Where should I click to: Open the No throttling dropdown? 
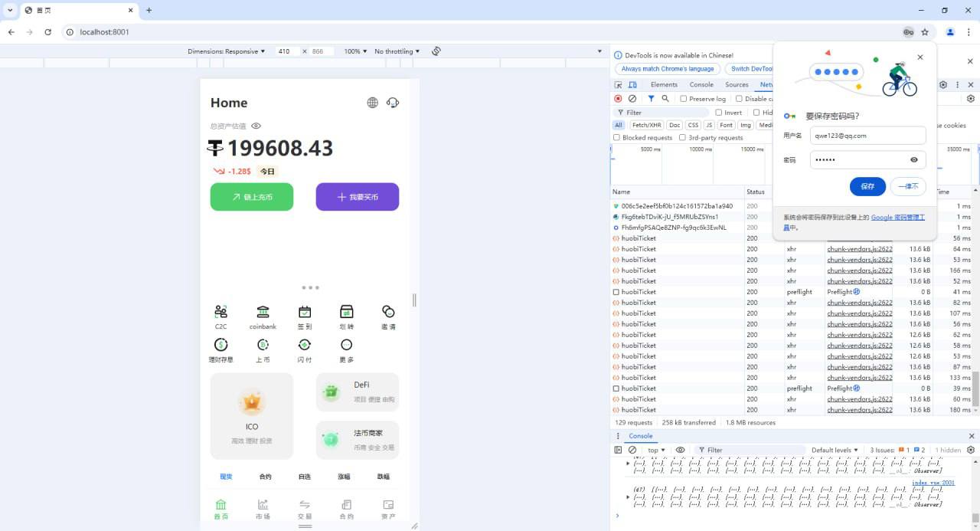pos(397,51)
